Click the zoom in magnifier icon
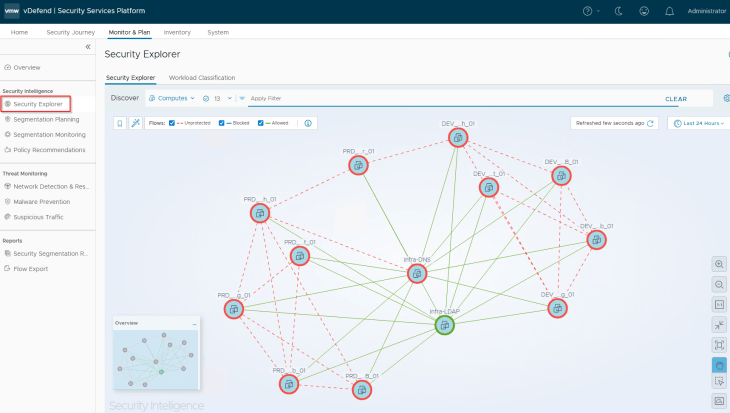The image size is (730, 413). [x=719, y=264]
